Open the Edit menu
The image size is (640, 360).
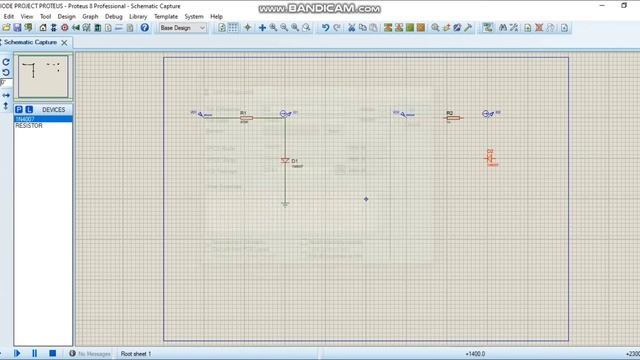point(9,17)
